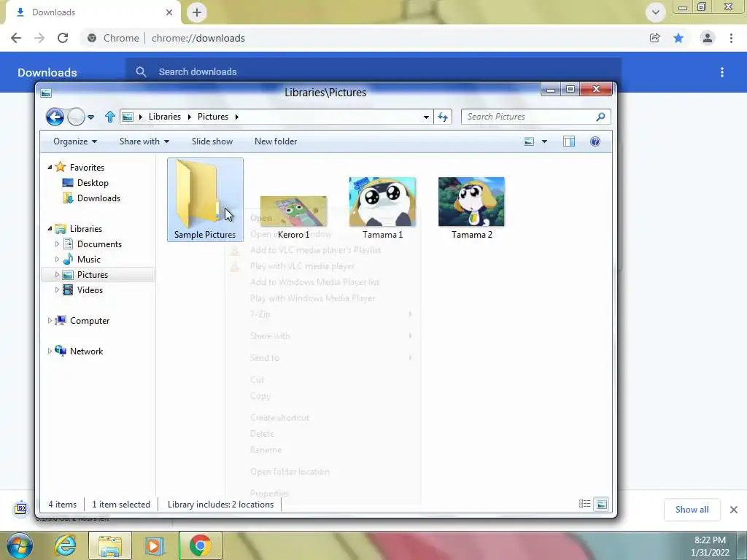The height and width of the screenshot is (560, 747).
Task: Click the Pictures breadcrumb in address bar
Action: point(213,117)
